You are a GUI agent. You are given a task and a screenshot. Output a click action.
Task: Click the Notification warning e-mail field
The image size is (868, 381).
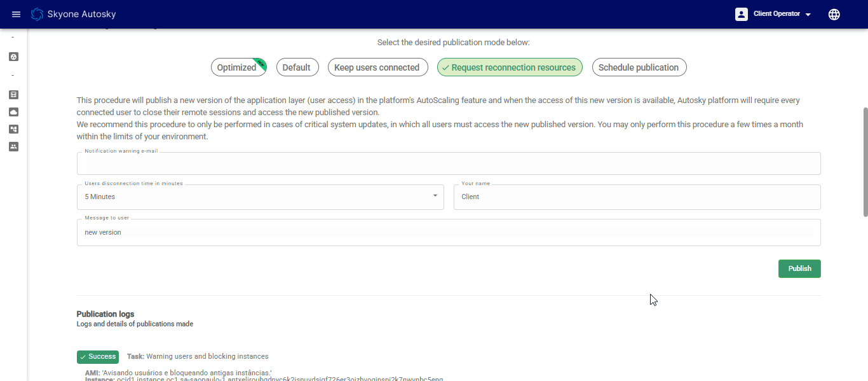click(x=449, y=164)
